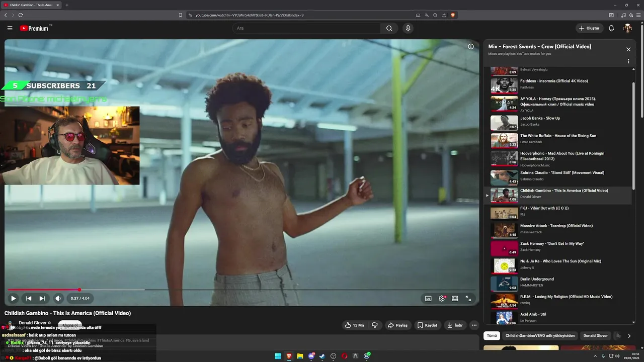
Task: Open Brave Leo AI sparkle icon
Action: coord(630,15)
